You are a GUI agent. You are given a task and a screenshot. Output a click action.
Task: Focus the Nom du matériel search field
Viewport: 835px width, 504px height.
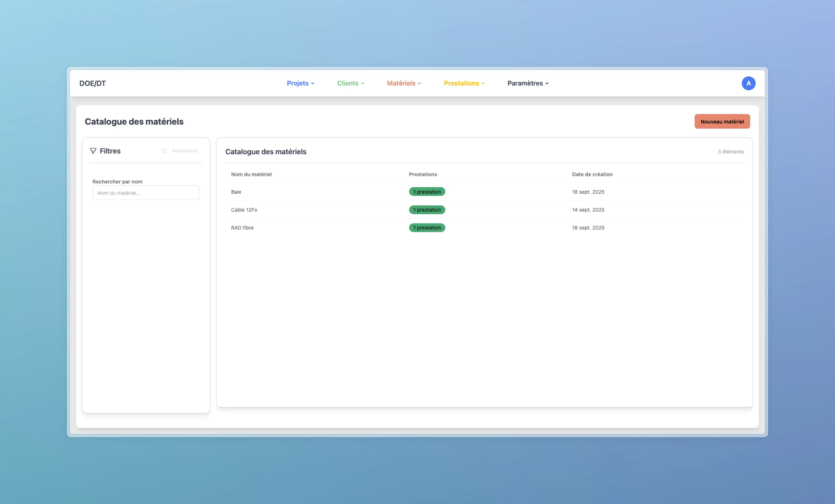click(146, 193)
